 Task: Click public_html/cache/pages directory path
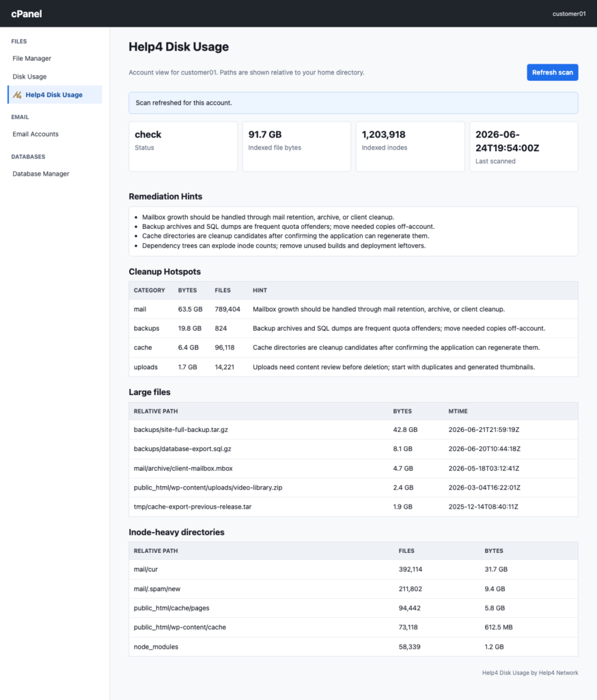[171, 608]
